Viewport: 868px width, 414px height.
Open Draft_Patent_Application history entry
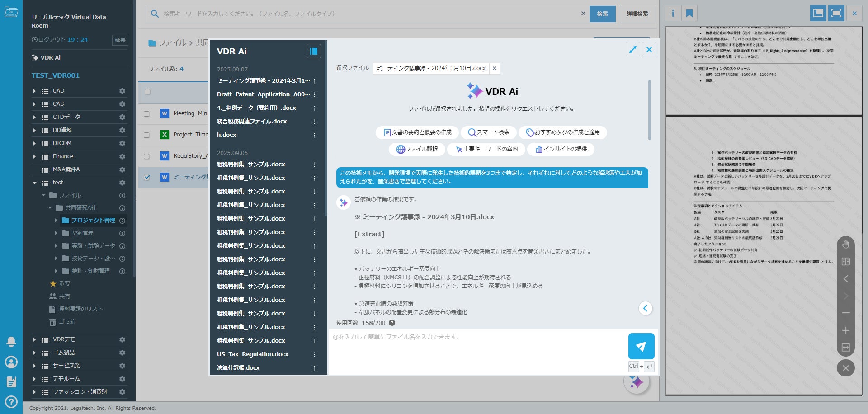point(263,94)
